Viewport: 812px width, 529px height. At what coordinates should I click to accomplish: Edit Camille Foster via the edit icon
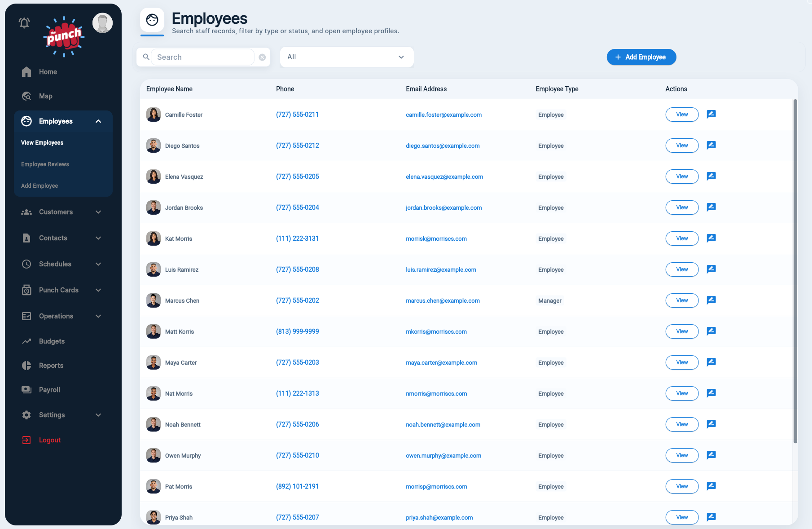[711, 115]
